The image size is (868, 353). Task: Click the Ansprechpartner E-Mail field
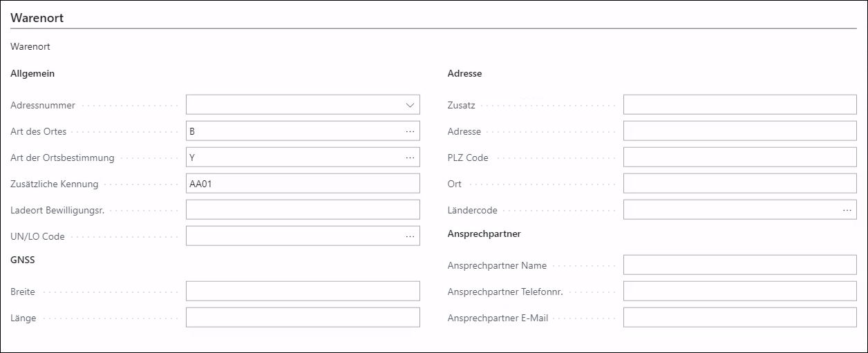pos(740,318)
